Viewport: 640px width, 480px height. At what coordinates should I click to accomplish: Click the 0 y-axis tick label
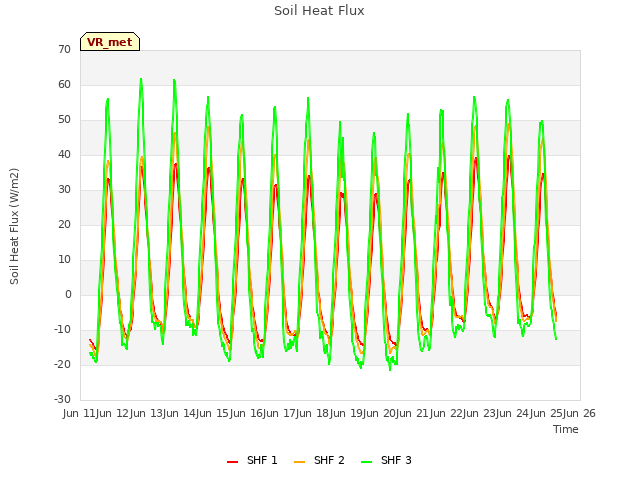click(68, 295)
